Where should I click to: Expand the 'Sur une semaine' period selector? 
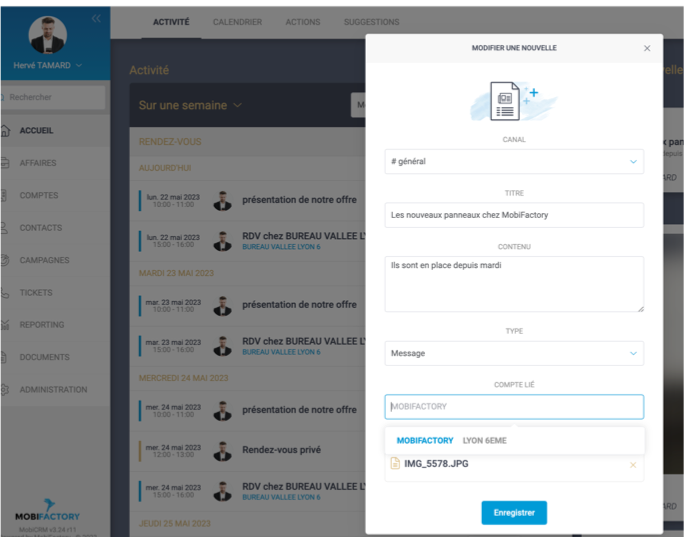pyautogui.click(x=190, y=105)
